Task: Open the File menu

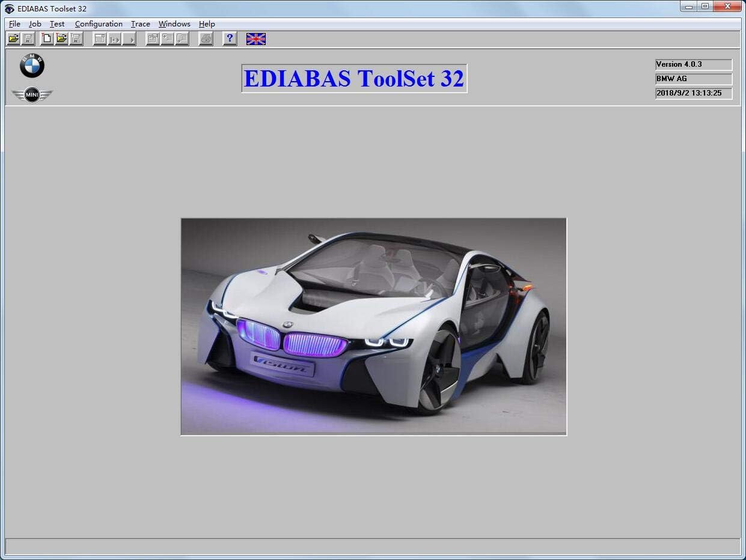Action: pyautogui.click(x=14, y=24)
